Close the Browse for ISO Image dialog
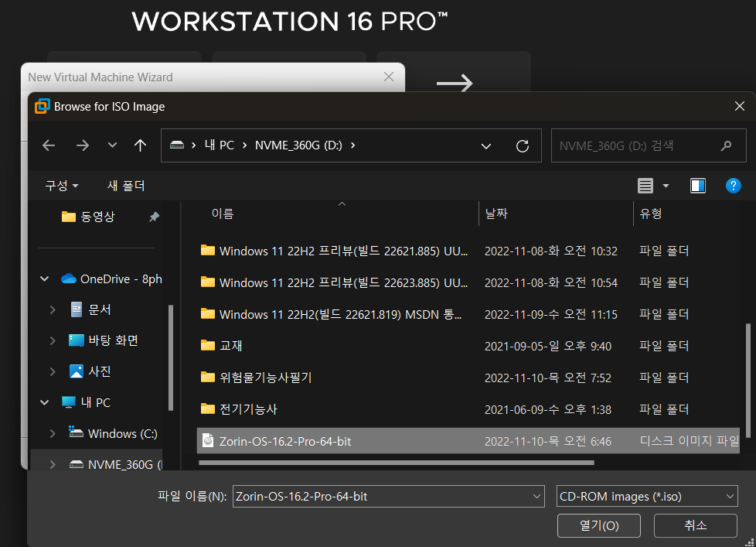The height and width of the screenshot is (547, 756). [x=740, y=106]
